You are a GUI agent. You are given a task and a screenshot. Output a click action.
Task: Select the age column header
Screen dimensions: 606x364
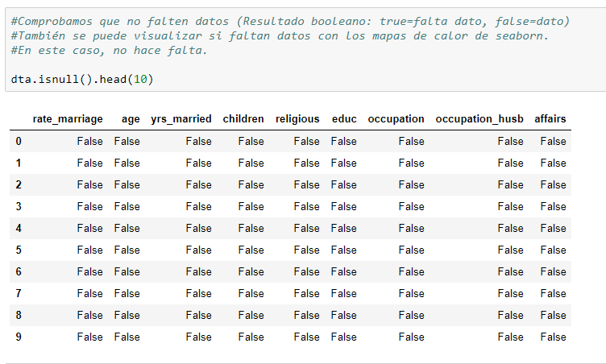130,119
